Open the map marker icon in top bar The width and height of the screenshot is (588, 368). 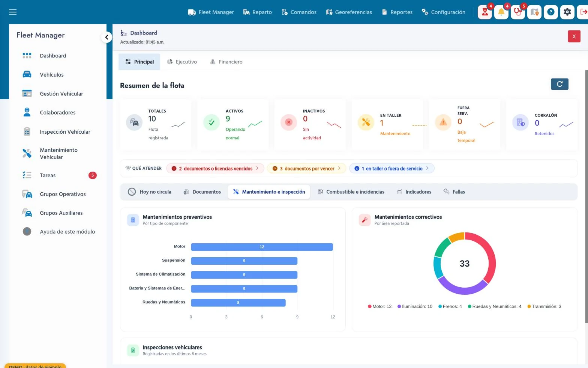click(534, 12)
